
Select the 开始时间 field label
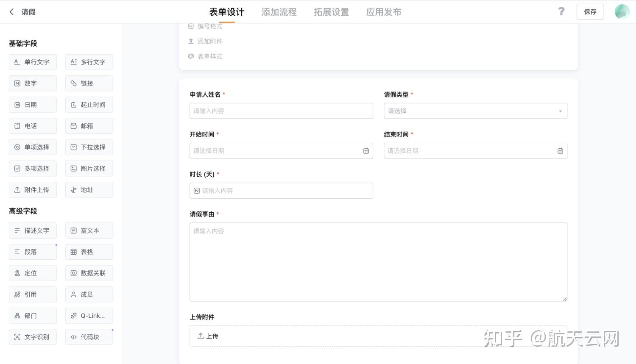click(x=202, y=134)
